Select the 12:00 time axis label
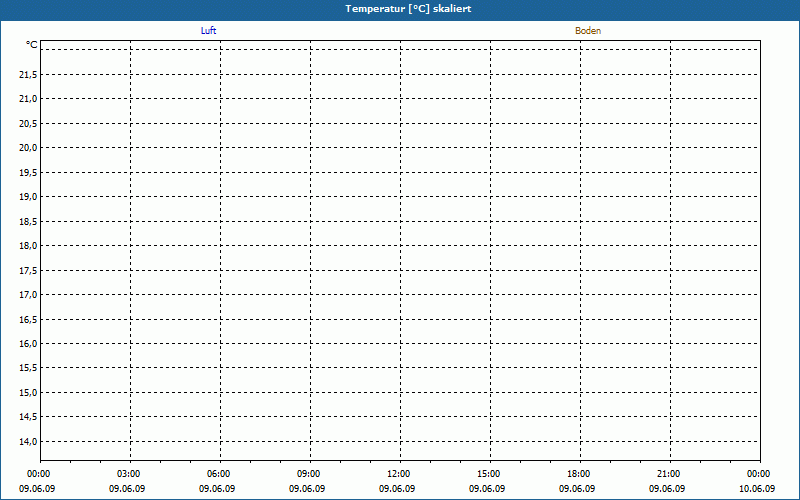Viewport: 800px width, 500px height. pyautogui.click(x=399, y=474)
